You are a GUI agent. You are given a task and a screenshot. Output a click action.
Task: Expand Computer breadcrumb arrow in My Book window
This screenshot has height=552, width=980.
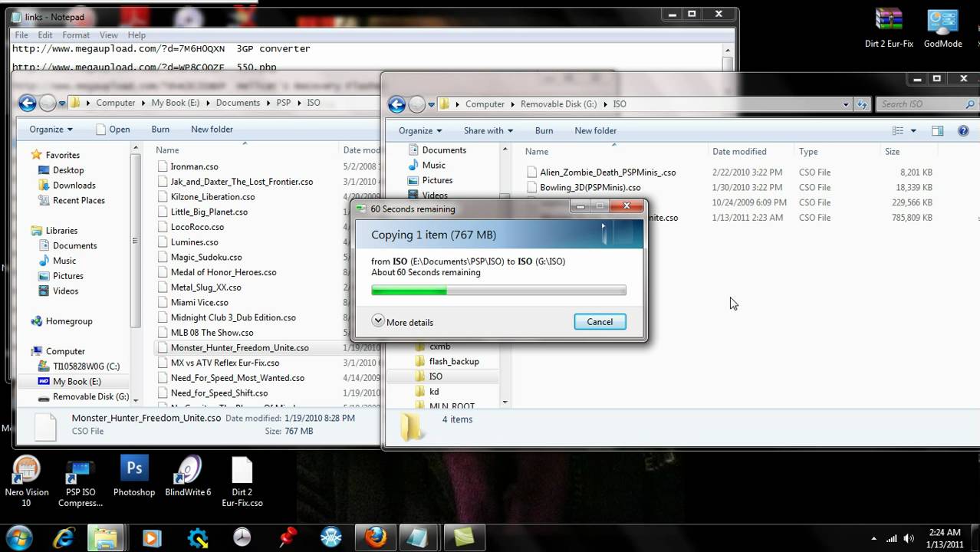(x=143, y=103)
